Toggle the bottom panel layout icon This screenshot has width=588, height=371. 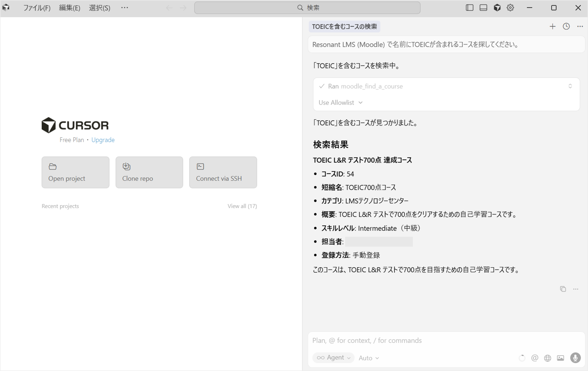[x=483, y=8]
